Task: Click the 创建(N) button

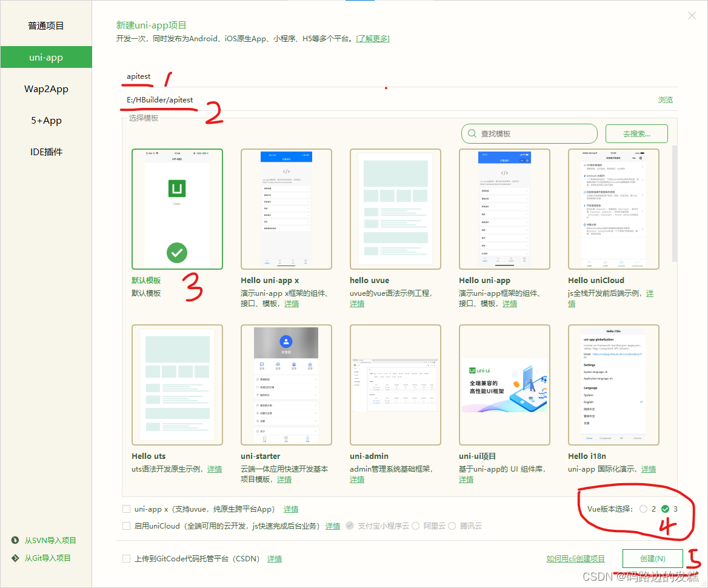Action: tap(652, 559)
